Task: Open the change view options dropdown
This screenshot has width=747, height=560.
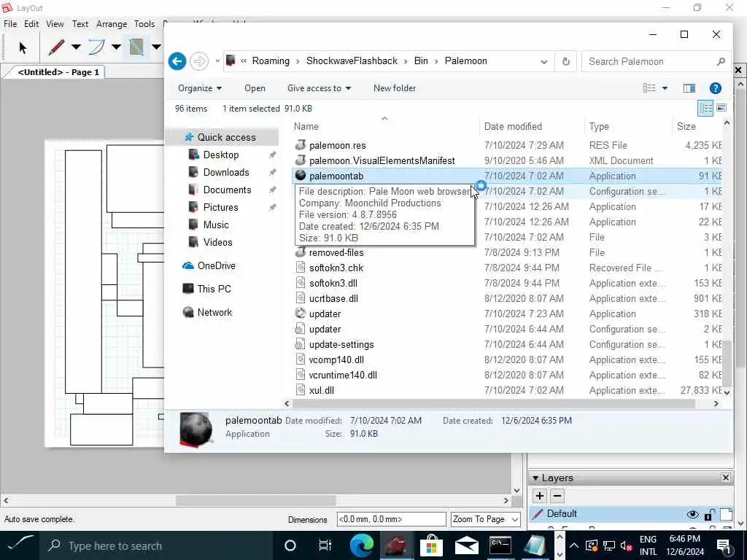Action: [x=665, y=88]
